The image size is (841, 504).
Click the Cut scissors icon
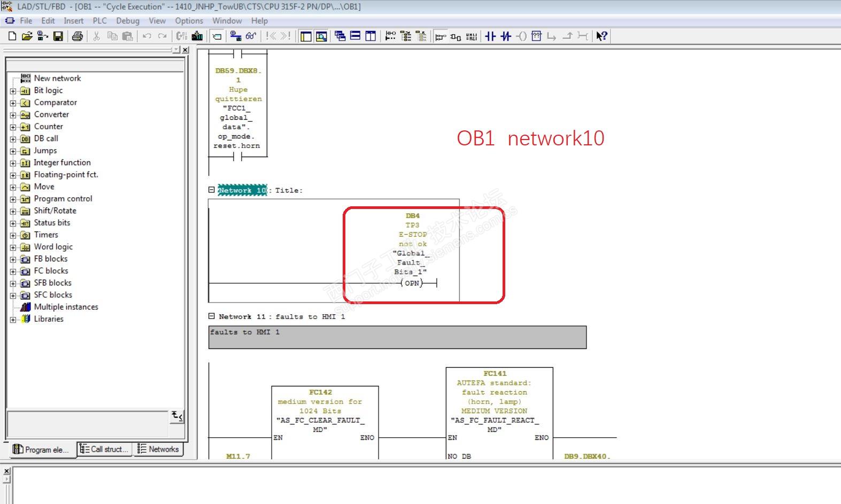[x=97, y=36]
